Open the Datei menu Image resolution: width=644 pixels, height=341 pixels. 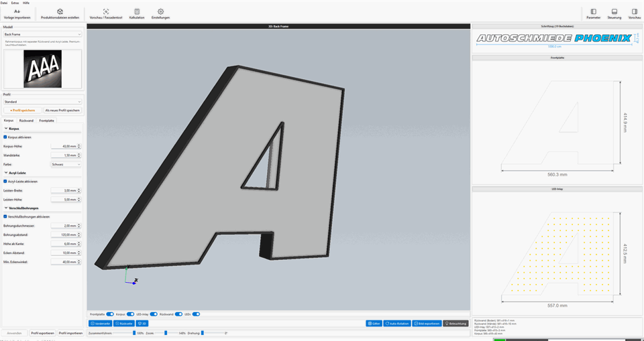pos(4,3)
